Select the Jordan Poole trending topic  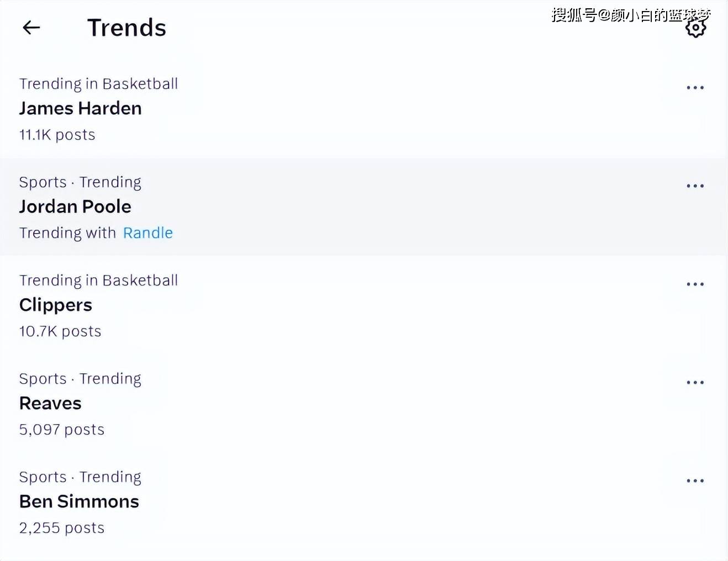click(x=75, y=207)
